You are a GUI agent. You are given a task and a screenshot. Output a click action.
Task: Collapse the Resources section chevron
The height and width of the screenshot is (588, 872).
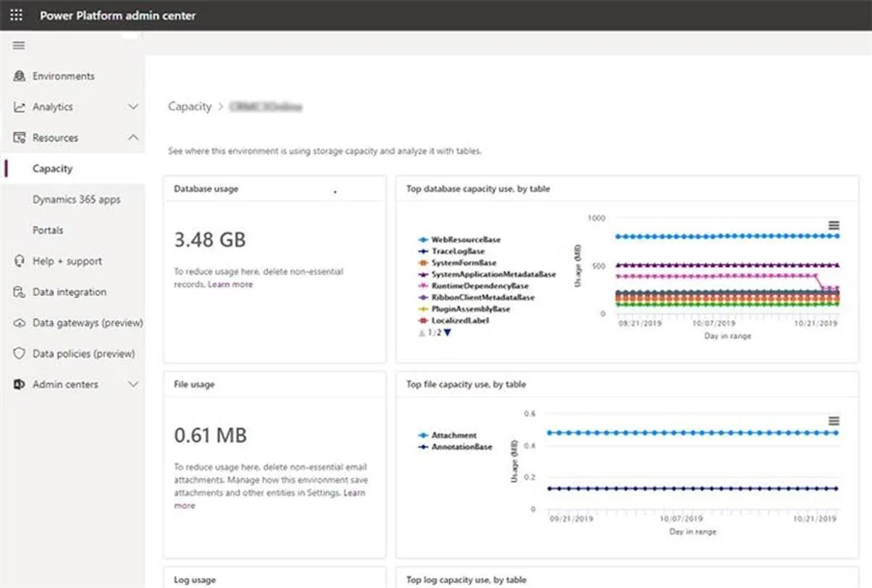(x=133, y=138)
